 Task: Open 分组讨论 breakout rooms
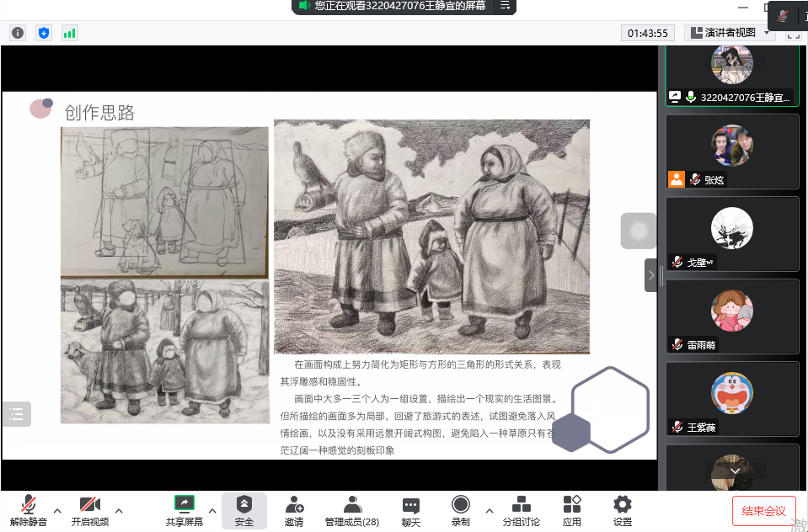click(x=521, y=510)
